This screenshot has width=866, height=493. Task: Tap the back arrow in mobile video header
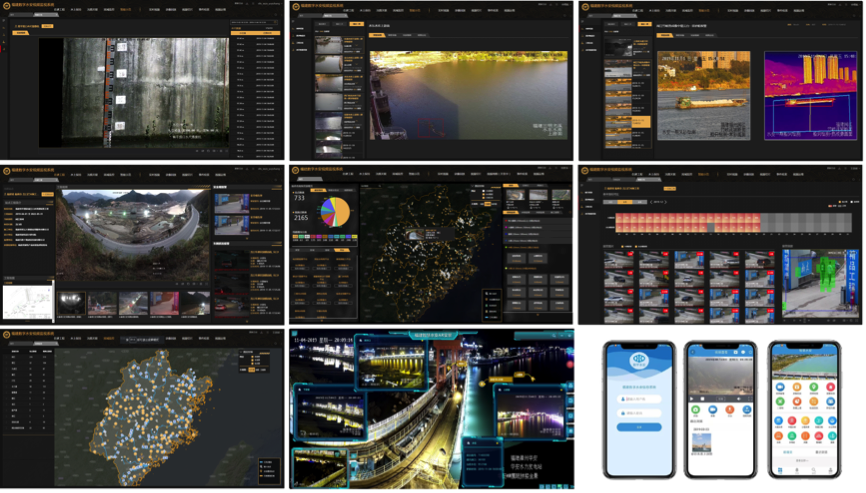691,352
